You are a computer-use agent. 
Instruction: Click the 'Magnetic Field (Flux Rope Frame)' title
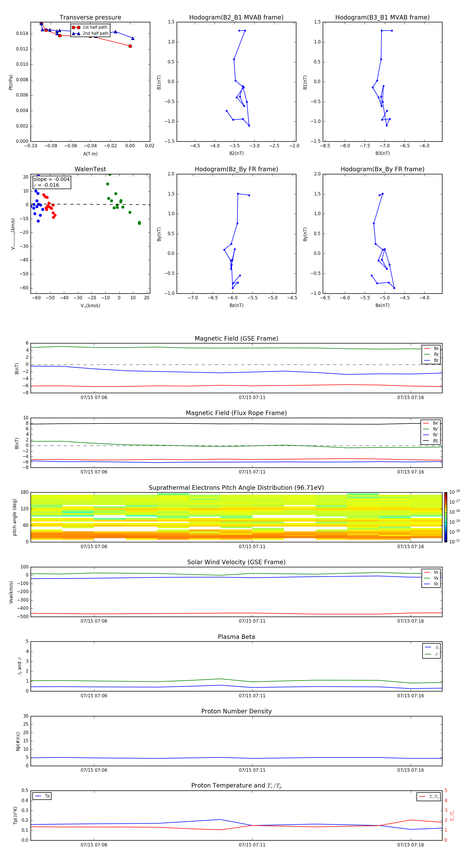pos(236,413)
